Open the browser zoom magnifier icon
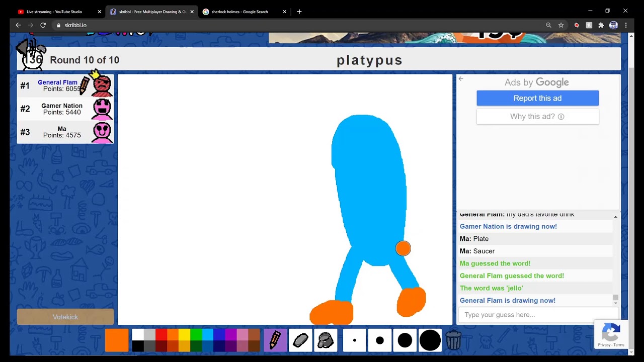 click(548, 25)
